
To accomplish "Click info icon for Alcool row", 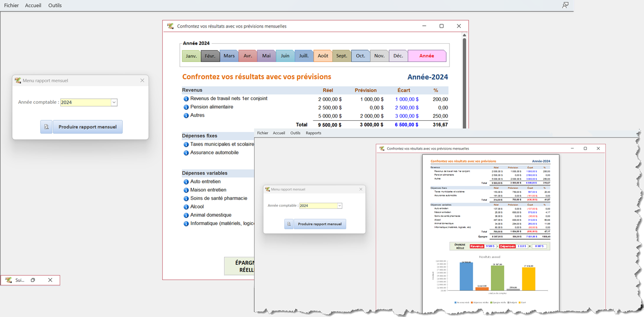I will (186, 207).
